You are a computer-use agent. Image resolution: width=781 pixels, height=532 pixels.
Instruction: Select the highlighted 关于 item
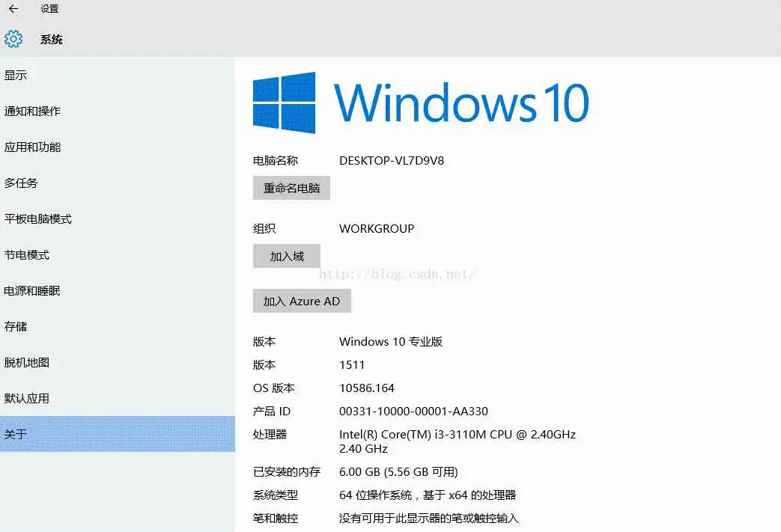[16, 434]
